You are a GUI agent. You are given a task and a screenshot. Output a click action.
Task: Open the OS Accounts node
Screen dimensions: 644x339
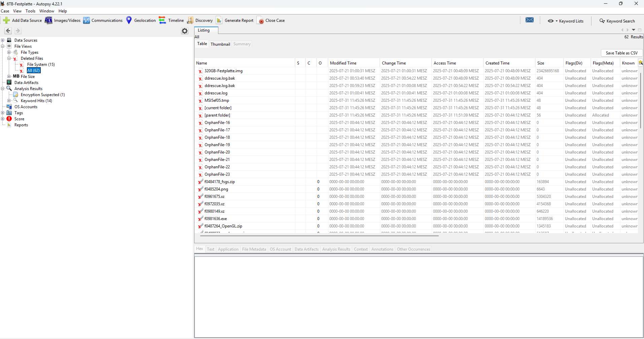(x=26, y=107)
